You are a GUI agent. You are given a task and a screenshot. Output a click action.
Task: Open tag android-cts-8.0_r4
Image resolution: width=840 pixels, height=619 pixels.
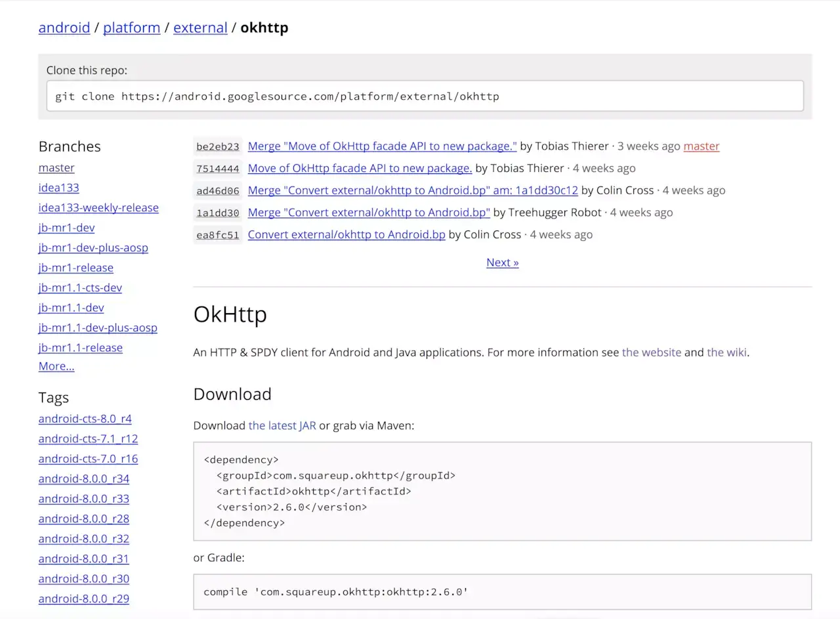[85, 419]
